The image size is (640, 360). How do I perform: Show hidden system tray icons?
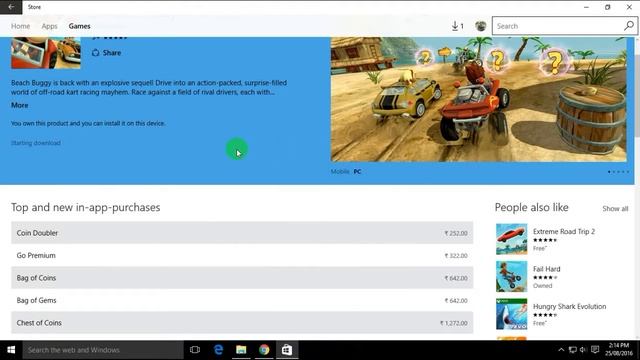coord(561,350)
